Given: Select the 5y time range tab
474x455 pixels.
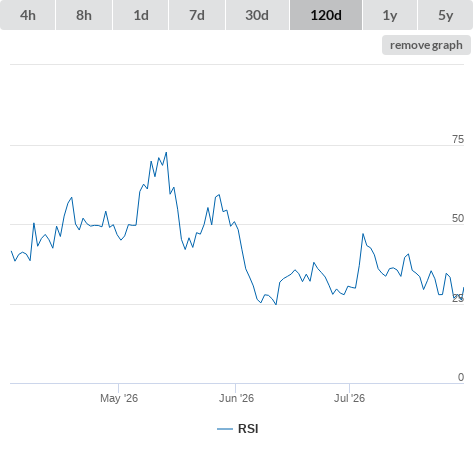Looking at the screenshot, I should (x=445, y=15).
